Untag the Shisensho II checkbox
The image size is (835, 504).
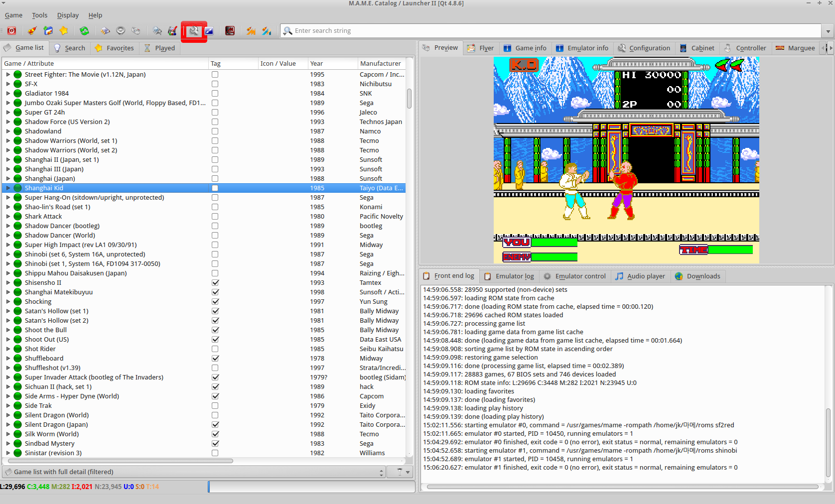[215, 283]
